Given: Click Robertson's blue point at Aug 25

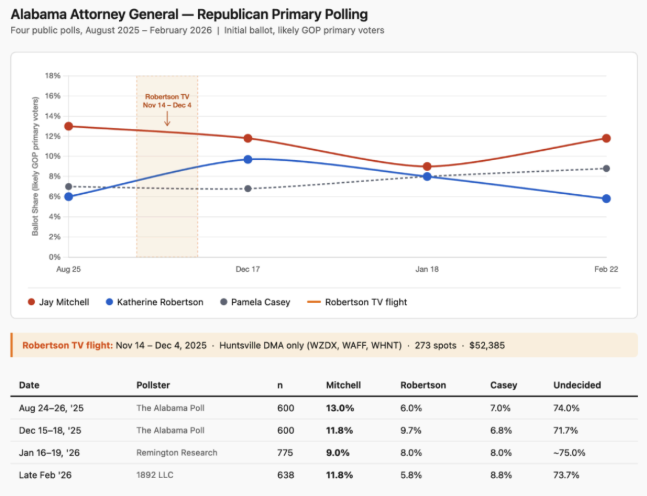Looking at the screenshot, I should [x=68, y=197].
